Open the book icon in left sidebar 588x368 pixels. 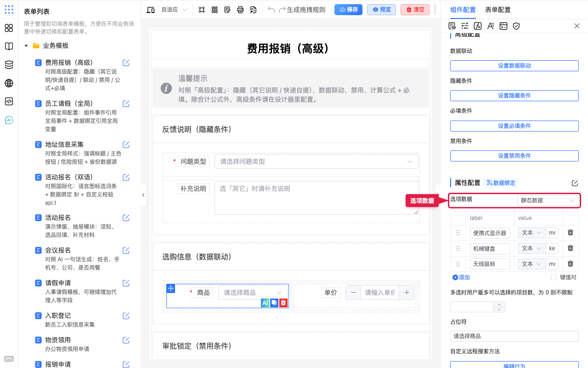(9, 46)
